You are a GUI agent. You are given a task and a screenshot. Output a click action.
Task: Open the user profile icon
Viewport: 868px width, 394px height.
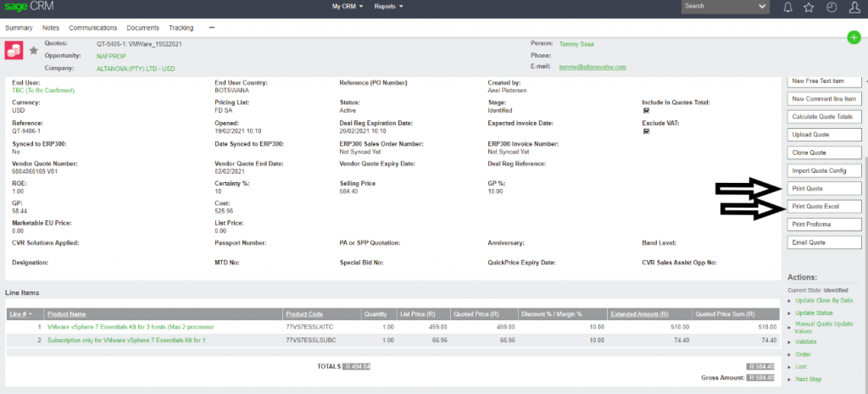pyautogui.click(x=854, y=7)
